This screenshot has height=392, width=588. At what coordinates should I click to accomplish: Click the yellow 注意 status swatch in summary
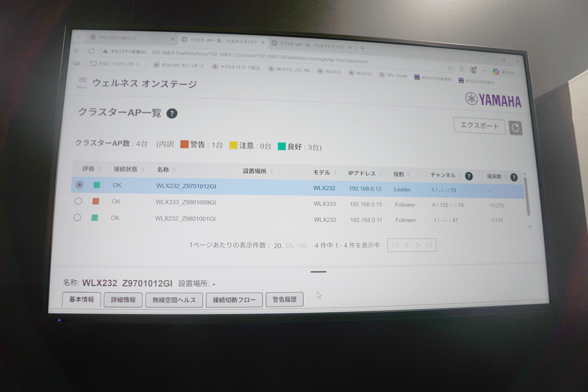click(233, 145)
